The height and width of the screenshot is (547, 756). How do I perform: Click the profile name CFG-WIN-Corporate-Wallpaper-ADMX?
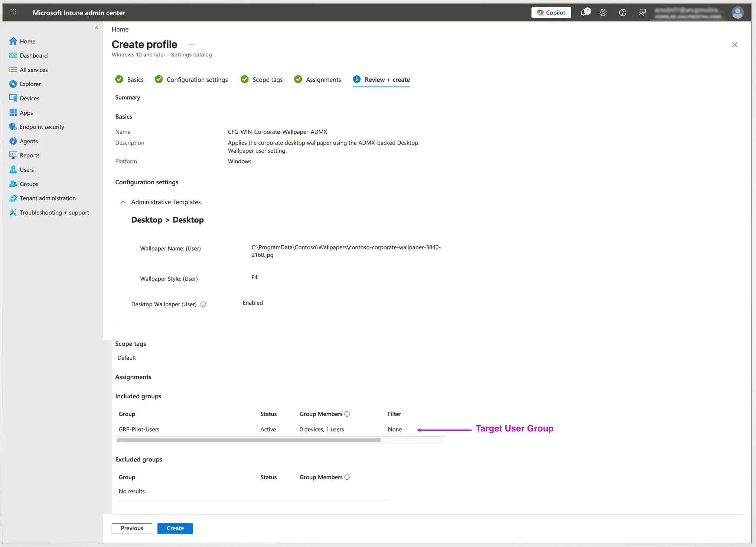pos(277,132)
